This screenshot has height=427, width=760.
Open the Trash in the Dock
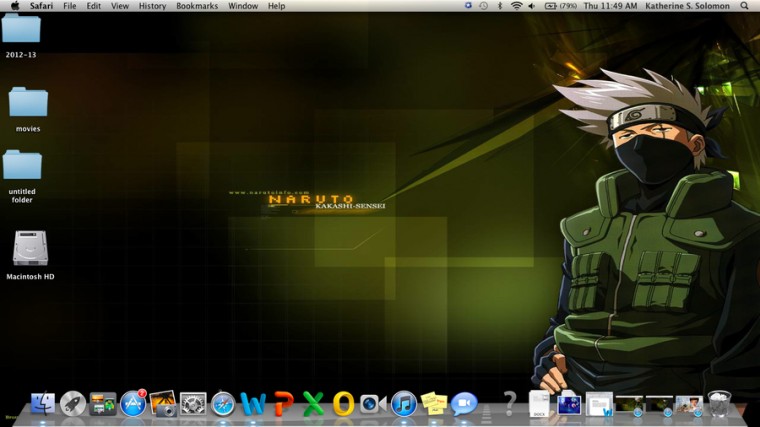pos(719,403)
